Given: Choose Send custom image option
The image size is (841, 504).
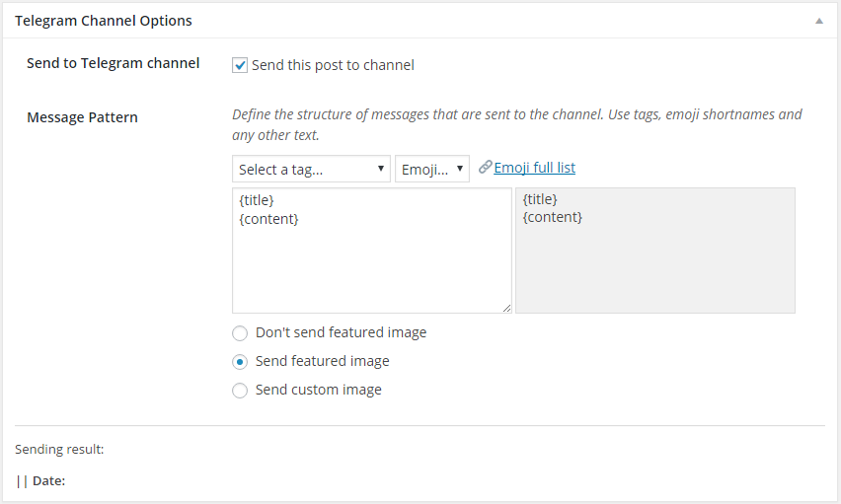Looking at the screenshot, I should click(x=240, y=391).
